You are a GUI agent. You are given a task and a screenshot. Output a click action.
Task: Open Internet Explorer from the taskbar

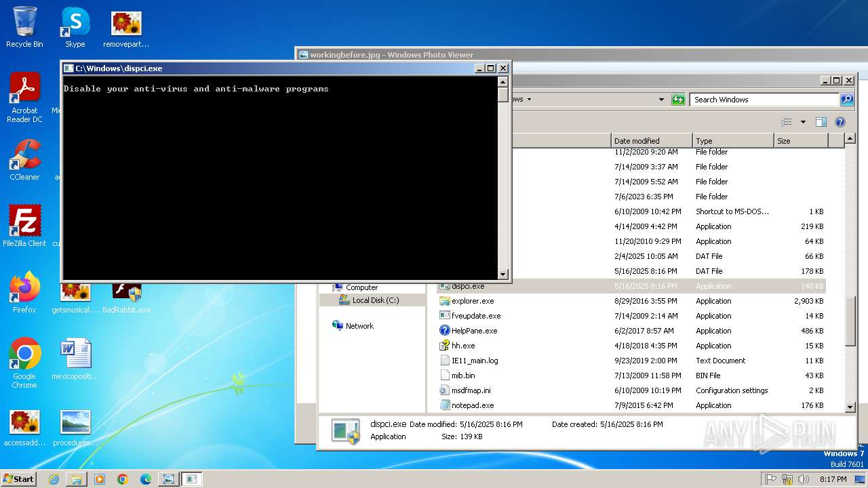tap(54, 479)
